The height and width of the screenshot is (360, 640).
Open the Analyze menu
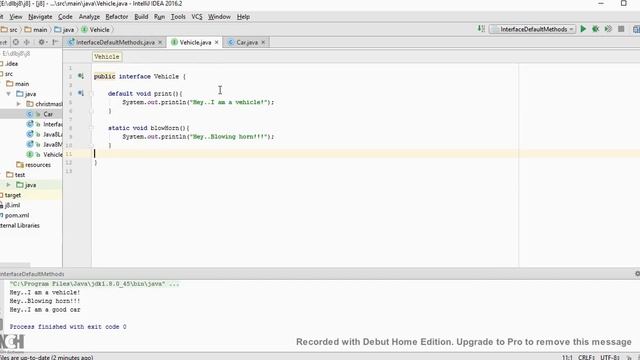pos(89,17)
